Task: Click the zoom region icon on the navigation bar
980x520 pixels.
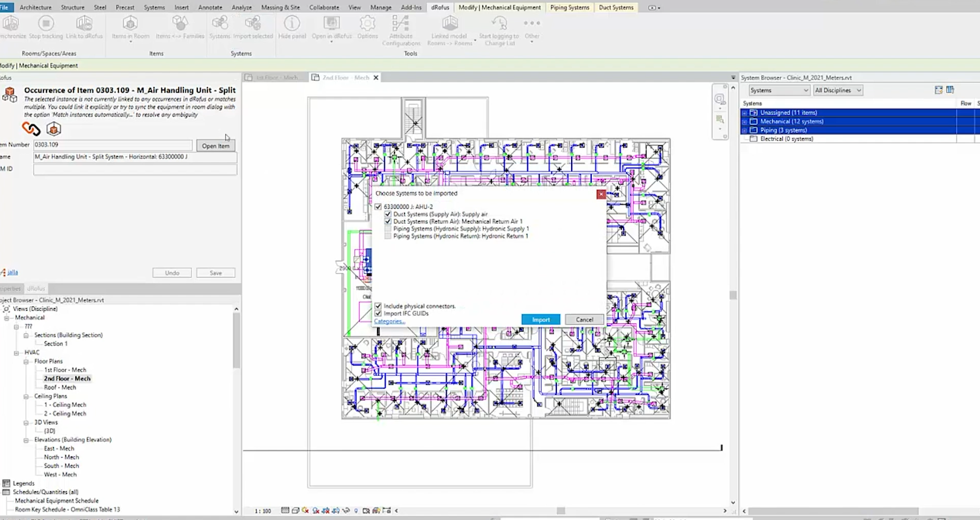Action: click(720, 119)
